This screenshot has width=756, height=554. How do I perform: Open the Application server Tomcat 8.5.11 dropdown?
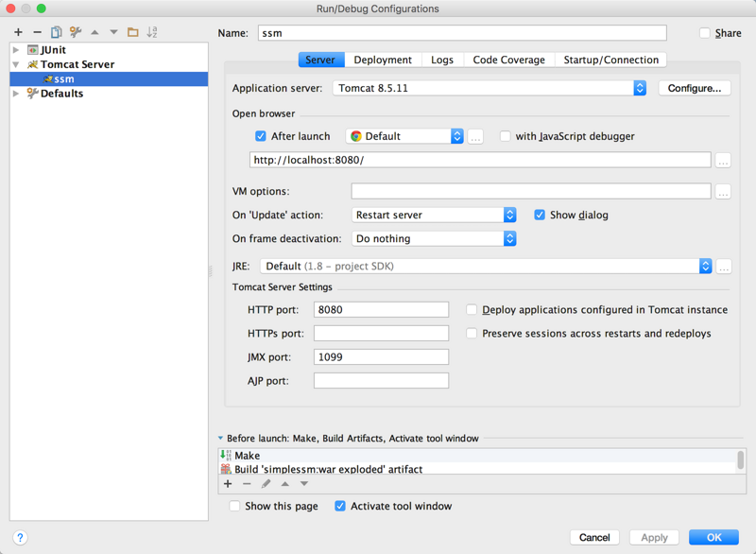(x=490, y=88)
